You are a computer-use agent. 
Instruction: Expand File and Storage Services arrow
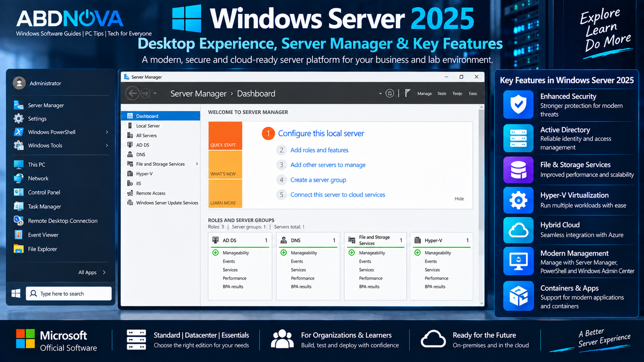pyautogui.click(x=197, y=164)
